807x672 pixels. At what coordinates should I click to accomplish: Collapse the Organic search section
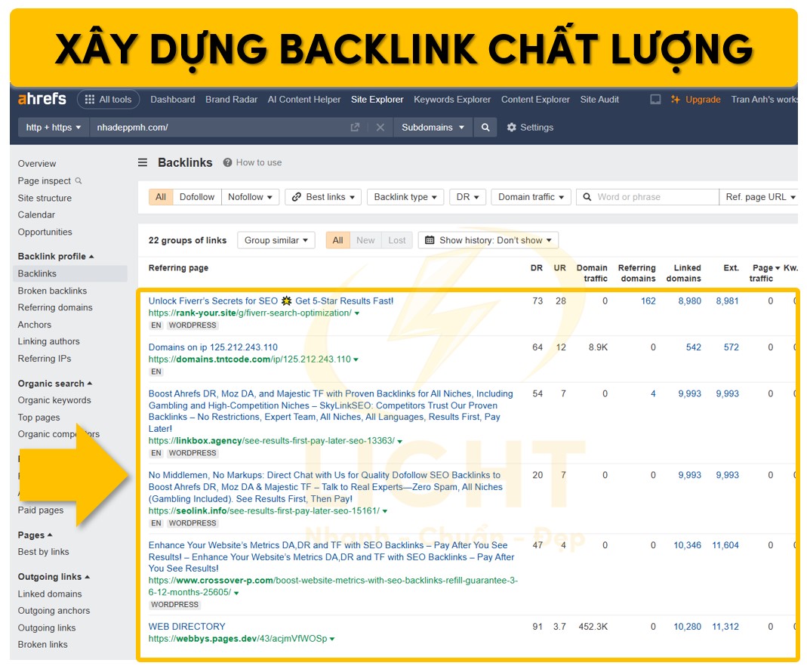coord(54,383)
